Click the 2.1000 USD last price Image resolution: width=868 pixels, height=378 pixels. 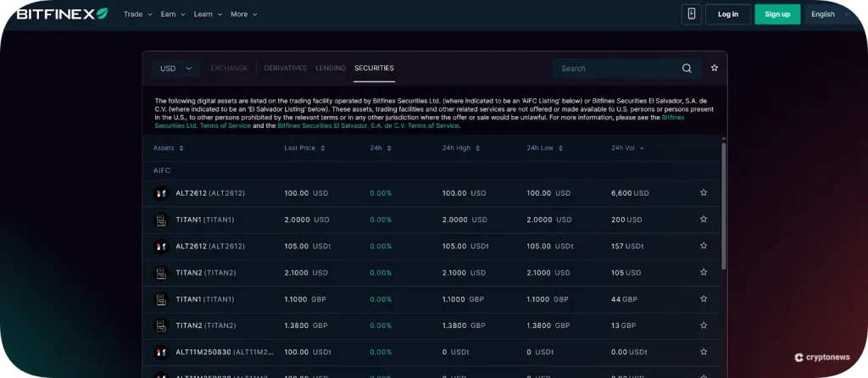pyautogui.click(x=306, y=273)
